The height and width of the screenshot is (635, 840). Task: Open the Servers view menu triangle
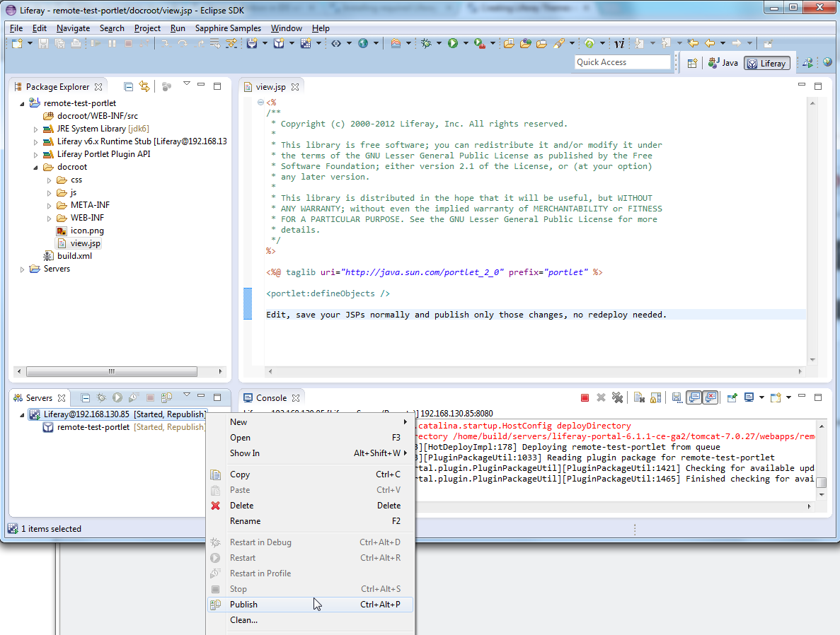pyautogui.click(x=186, y=395)
